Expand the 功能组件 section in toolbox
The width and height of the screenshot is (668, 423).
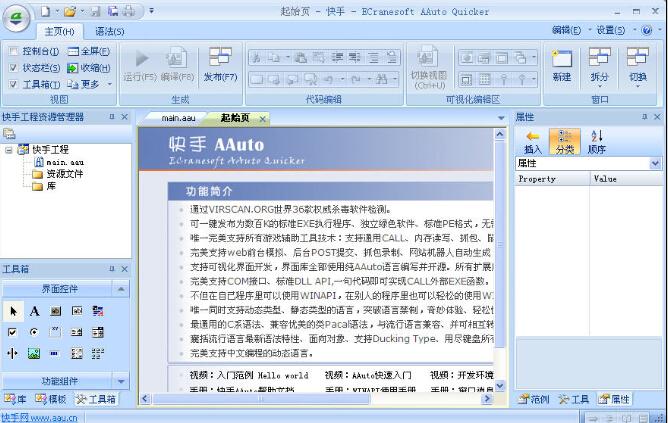click(119, 381)
